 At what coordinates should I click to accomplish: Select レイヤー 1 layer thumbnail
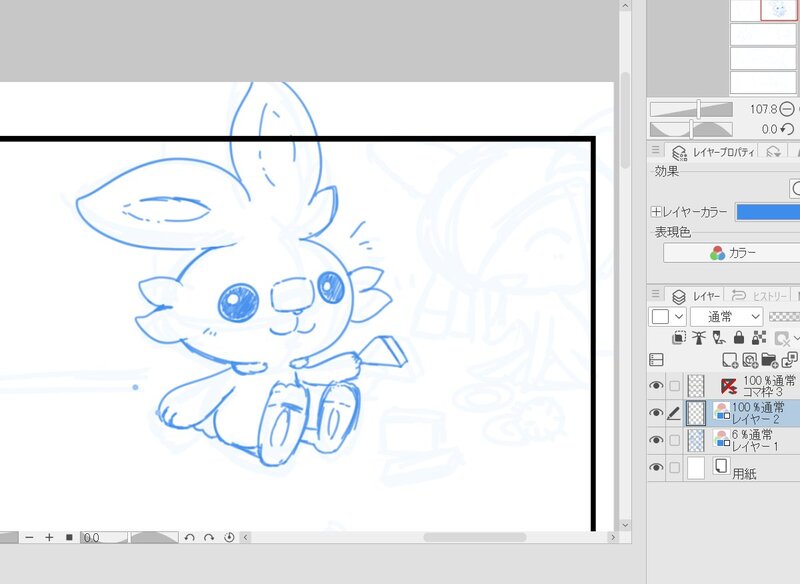coord(696,440)
